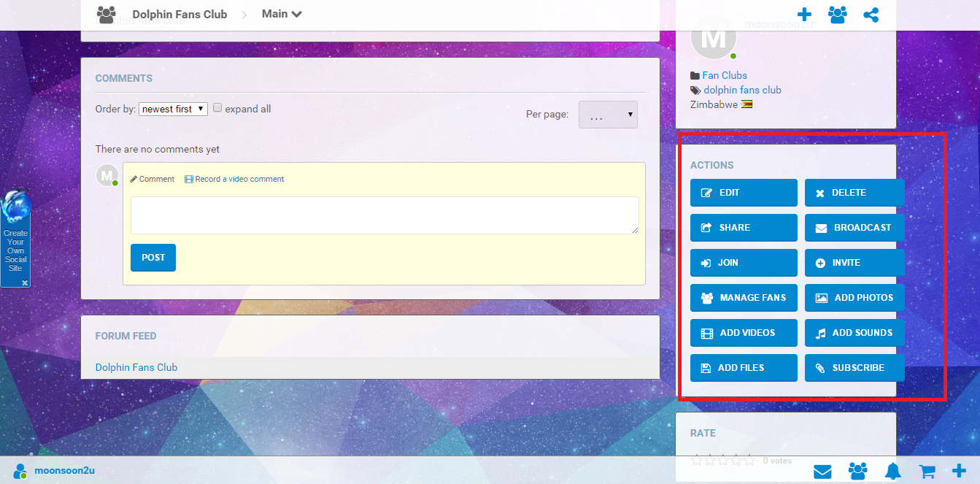
Task: Open the Dolphin Fans Club forum link
Action: pyautogui.click(x=136, y=367)
